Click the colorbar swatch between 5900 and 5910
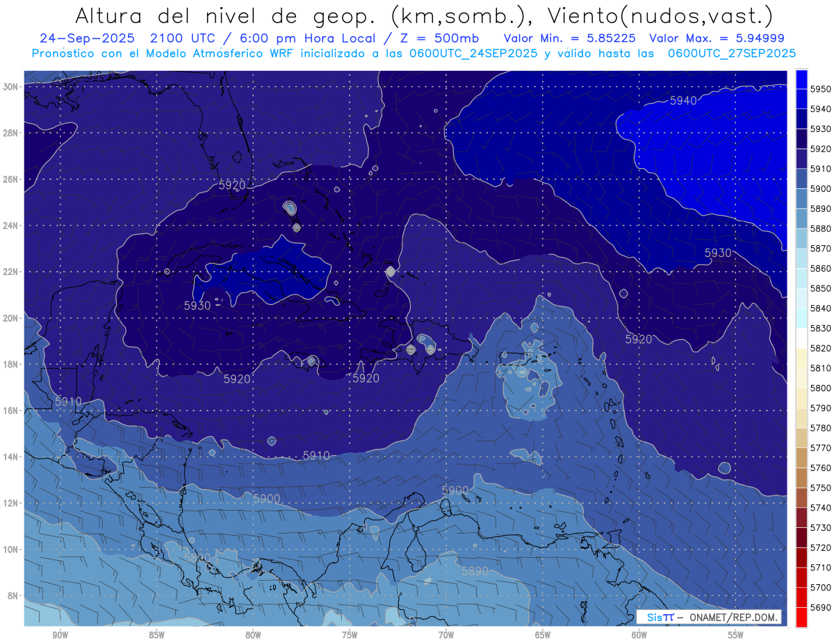Image resolution: width=834 pixels, height=644 pixels. (801, 179)
